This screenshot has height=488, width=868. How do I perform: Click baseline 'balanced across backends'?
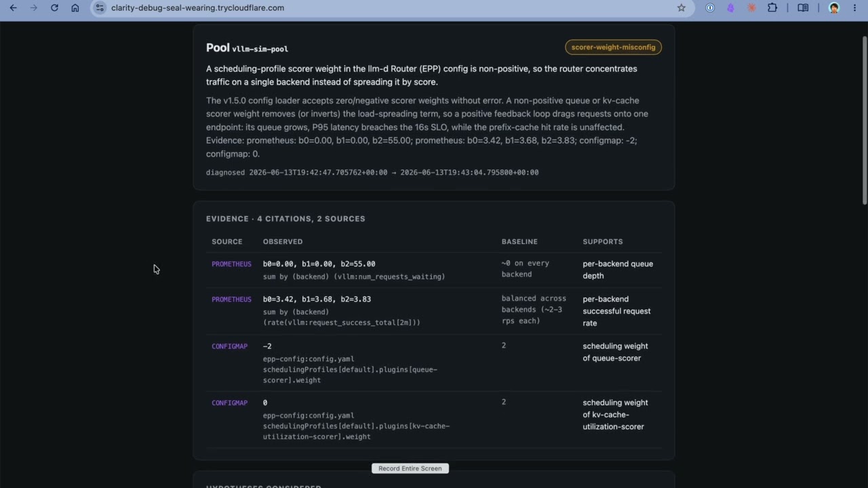click(x=534, y=309)
